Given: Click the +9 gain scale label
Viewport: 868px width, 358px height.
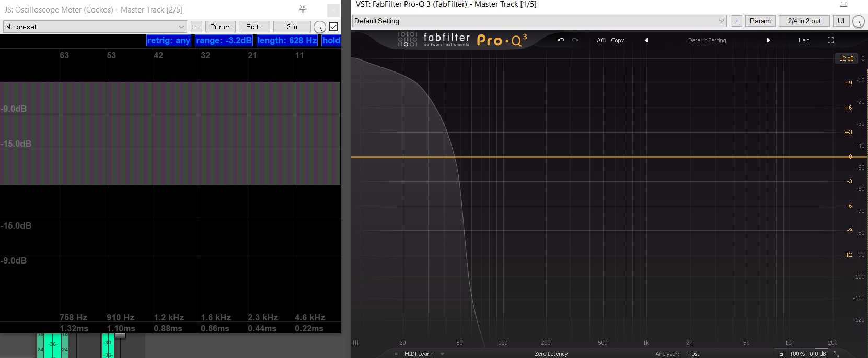Looking at the screenshot, I should coord(848,83).
